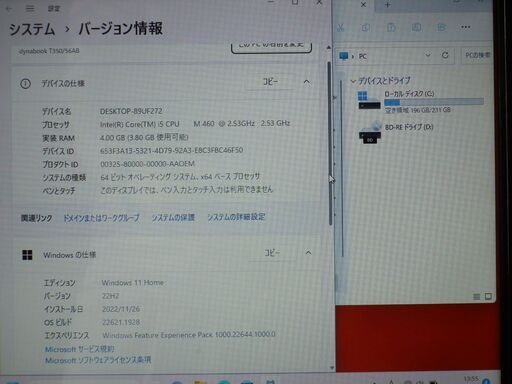Open the address bar history dropdown
Screen dimensions: 512x384
pyautogui.click(x=428, y=55)
